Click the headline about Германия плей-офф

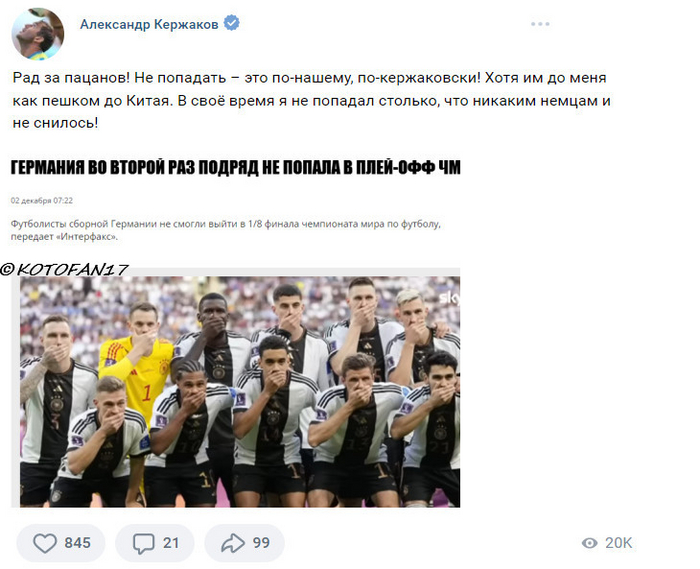[x=235, y=167]
